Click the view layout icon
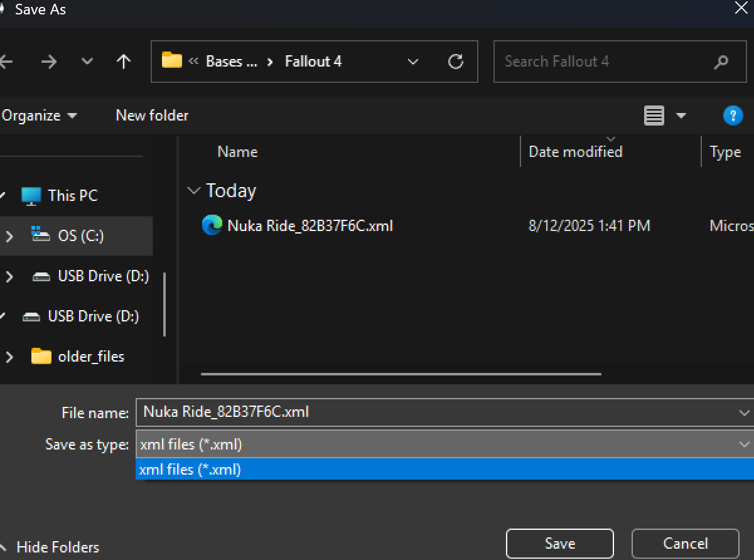 click(x=654, y=116)
